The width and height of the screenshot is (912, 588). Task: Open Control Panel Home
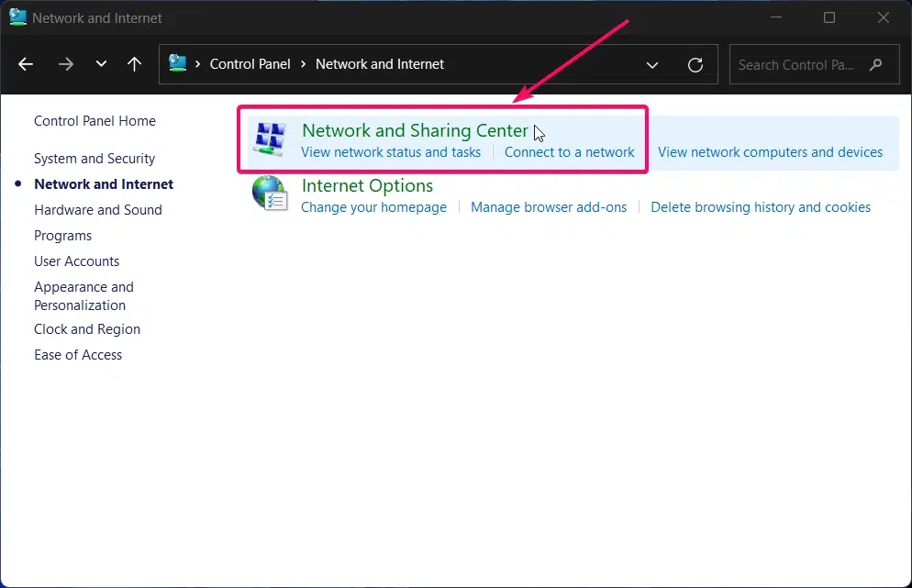(x=95, y=121)
